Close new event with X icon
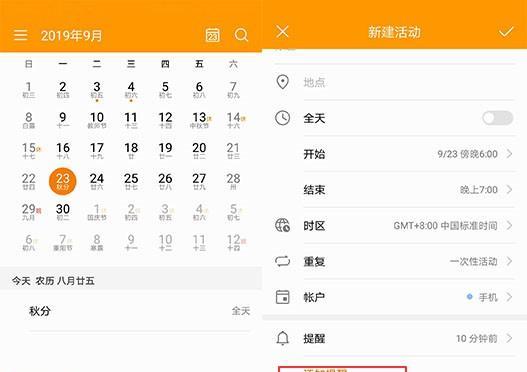527x372 pixels. [282, 32]
